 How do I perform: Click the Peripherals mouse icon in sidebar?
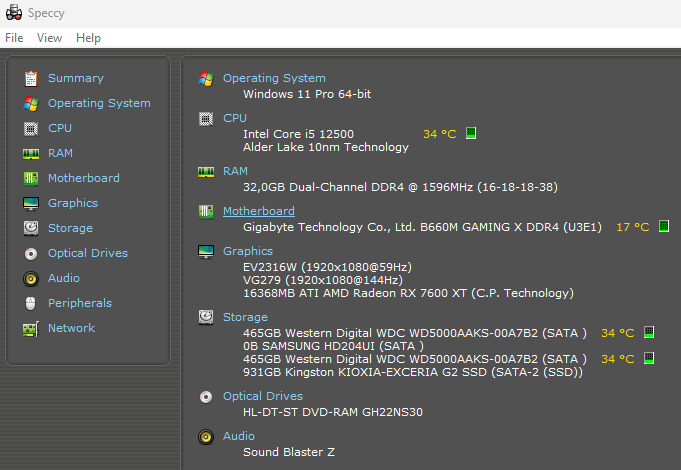pos(30,304)
